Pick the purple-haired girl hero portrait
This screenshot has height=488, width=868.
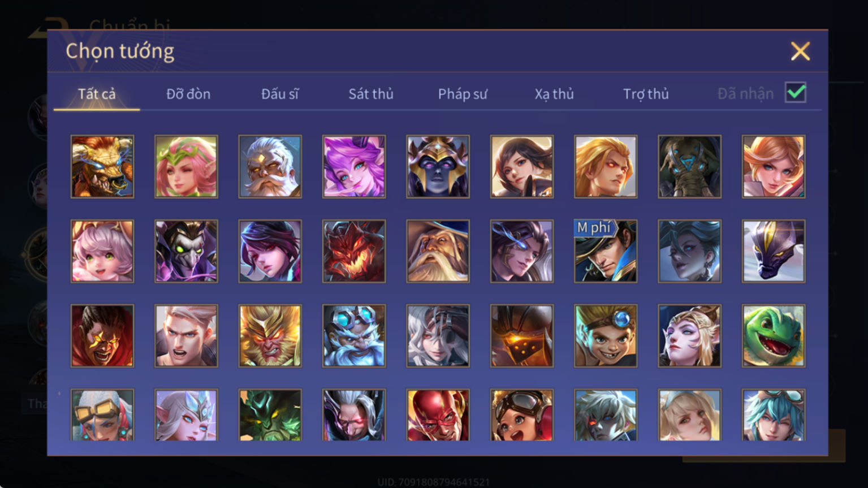tap(354, 167)
